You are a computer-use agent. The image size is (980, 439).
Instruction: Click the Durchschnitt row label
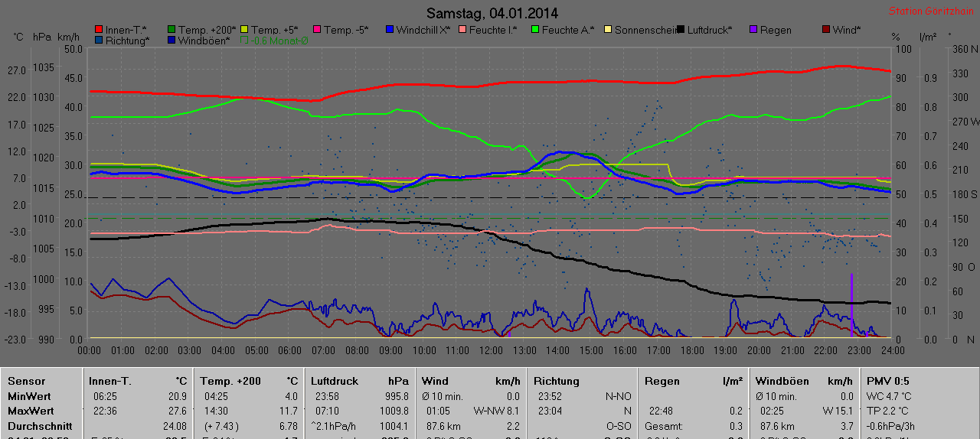pos(40,426)
